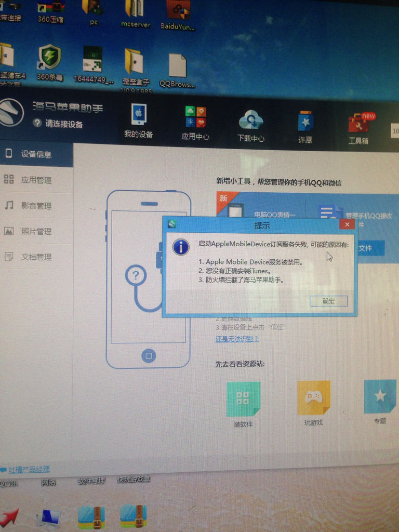Open 应用中心 in the top toolbar

pos(195,123)
